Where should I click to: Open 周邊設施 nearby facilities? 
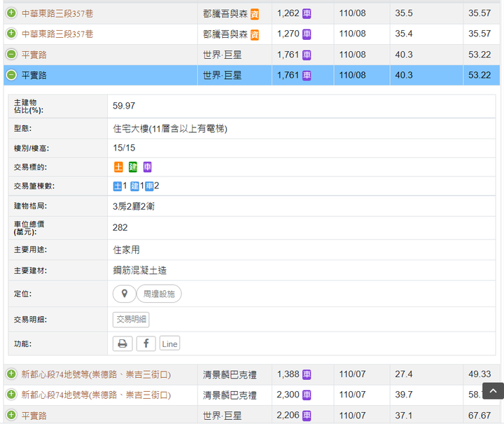pos(159,294)
